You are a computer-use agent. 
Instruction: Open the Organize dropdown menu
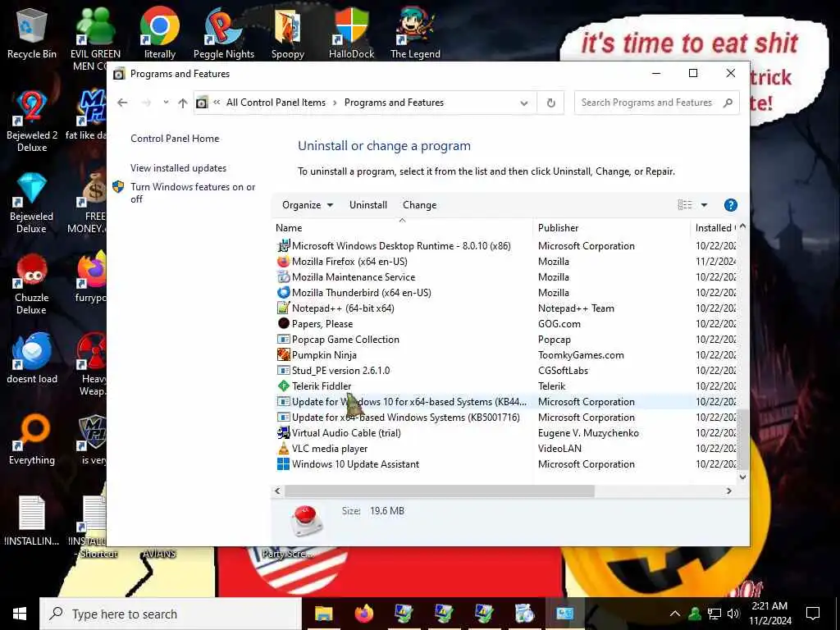tap(308, 205)
